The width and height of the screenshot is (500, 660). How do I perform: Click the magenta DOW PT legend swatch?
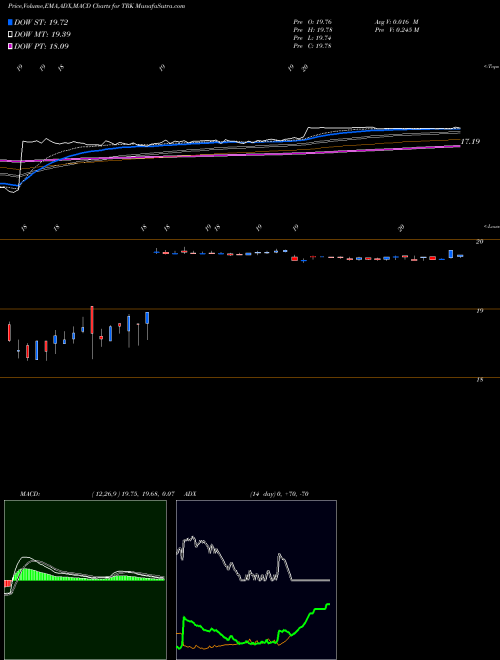[10, 46]
